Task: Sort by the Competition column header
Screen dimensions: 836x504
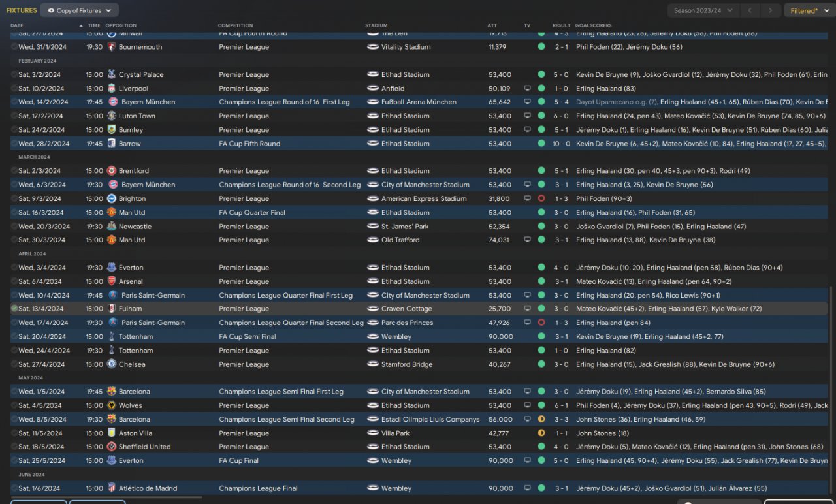Action: click(x=235, y=25)
